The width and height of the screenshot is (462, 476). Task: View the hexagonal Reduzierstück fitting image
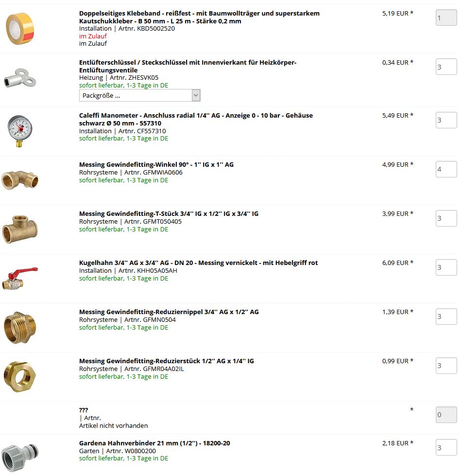click(20, 376)
